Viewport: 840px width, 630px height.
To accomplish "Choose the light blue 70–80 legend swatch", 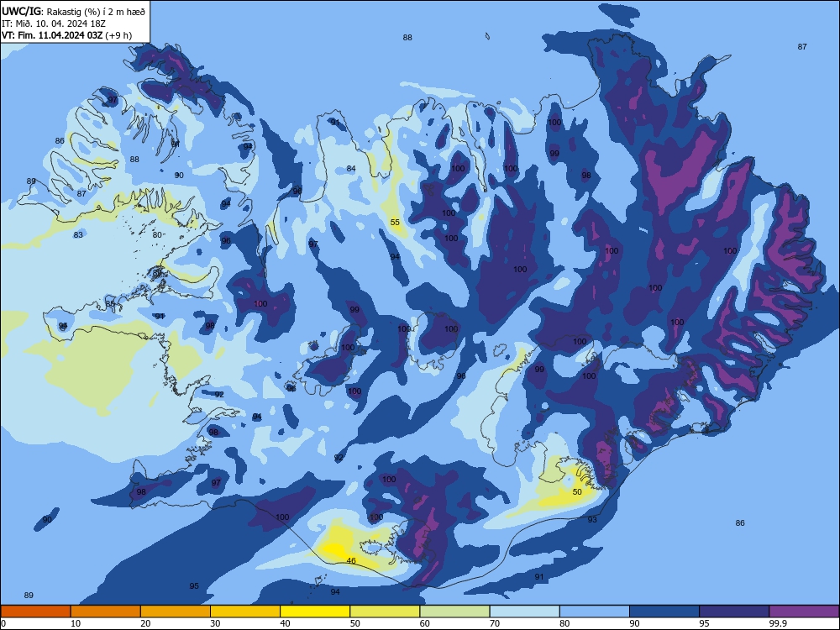I will (x=524, y=612).
